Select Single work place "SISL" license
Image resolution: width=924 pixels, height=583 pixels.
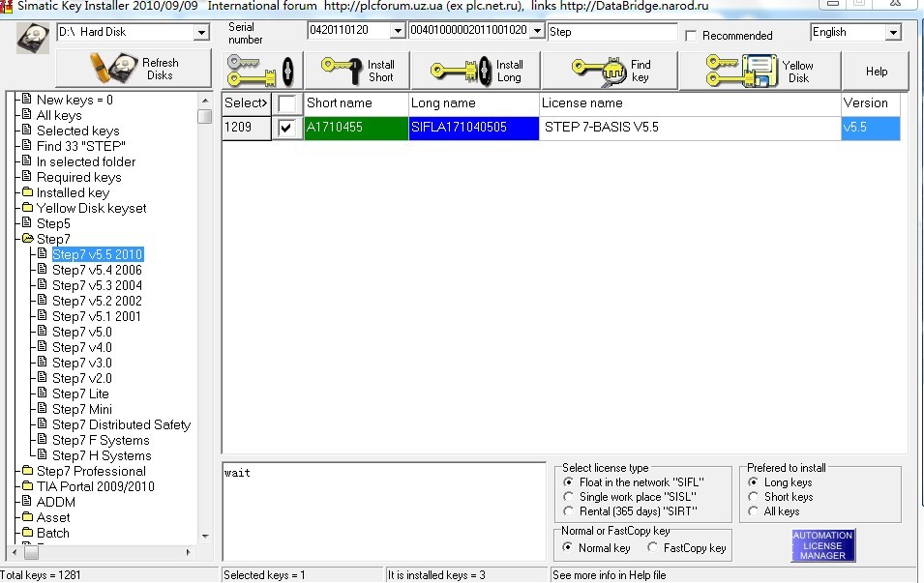point(569,497)
